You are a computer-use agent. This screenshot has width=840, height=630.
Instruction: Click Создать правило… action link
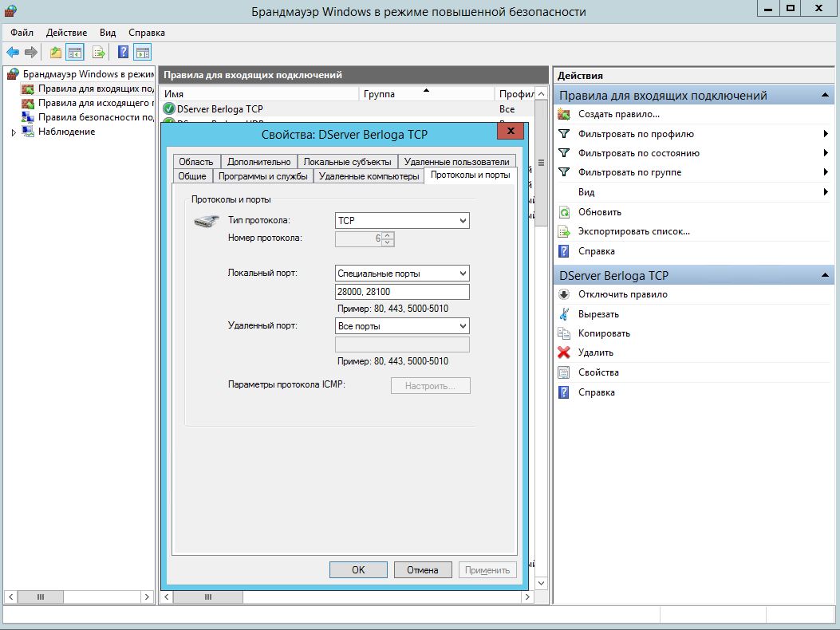[619, 114]
